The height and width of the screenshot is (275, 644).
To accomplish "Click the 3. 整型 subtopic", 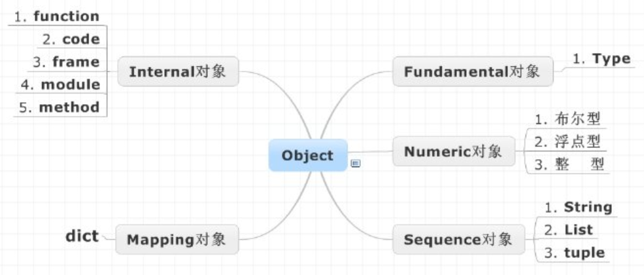I will tap(569, 165).
